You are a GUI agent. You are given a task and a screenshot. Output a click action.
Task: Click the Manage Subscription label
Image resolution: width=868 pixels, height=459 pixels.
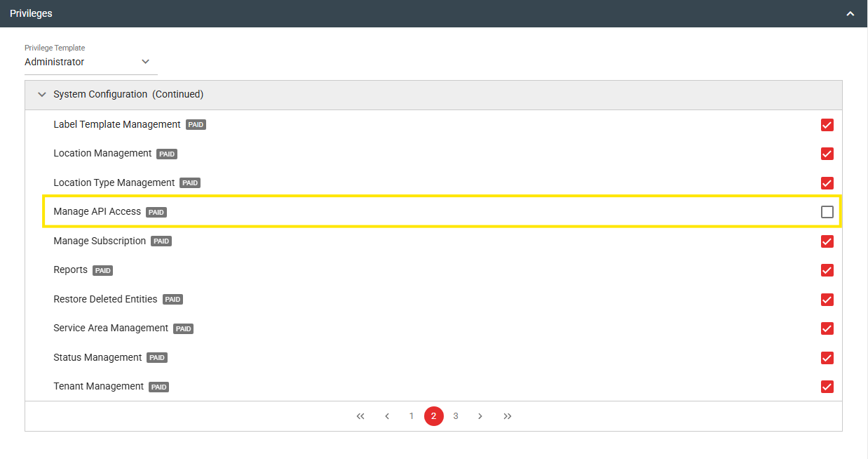click(100, 241)
